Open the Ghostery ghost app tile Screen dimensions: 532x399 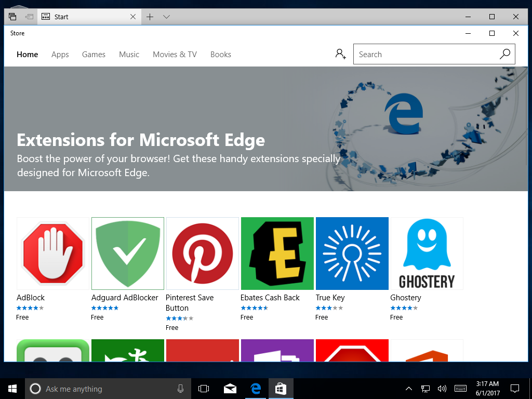(x=427, y=254)
